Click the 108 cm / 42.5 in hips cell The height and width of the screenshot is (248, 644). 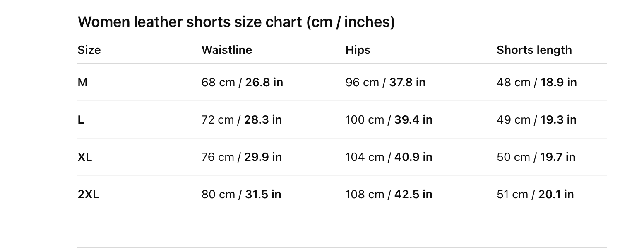coord(389,195)
